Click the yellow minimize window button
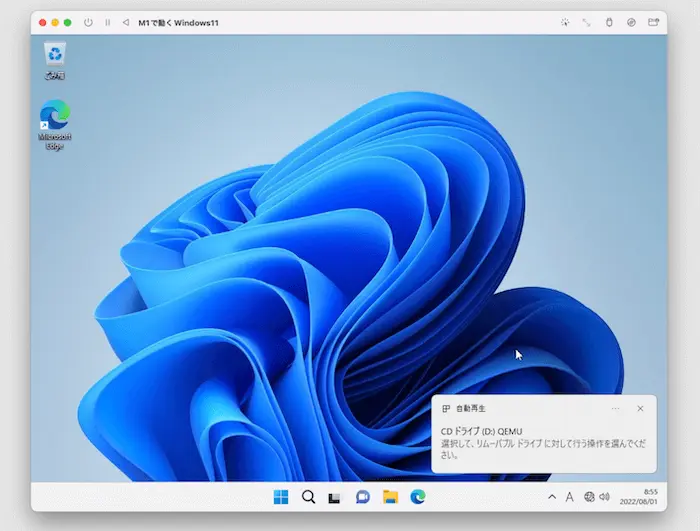The width and height of the screenshot is (700, 531). pos(55,22)
